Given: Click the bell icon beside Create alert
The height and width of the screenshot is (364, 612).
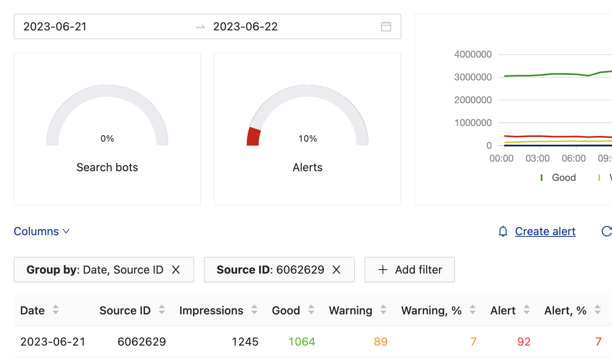Looking at the screenshot, I should [503, 231].
